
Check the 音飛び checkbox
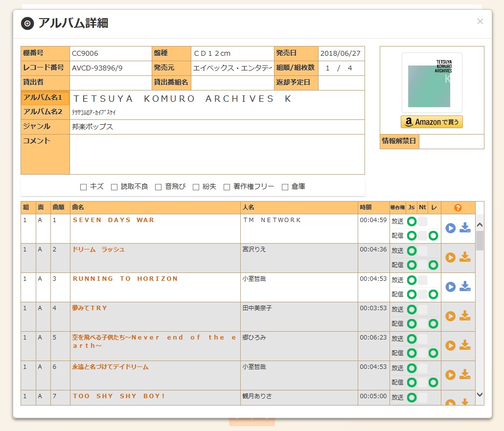click(x=158, y=187)
